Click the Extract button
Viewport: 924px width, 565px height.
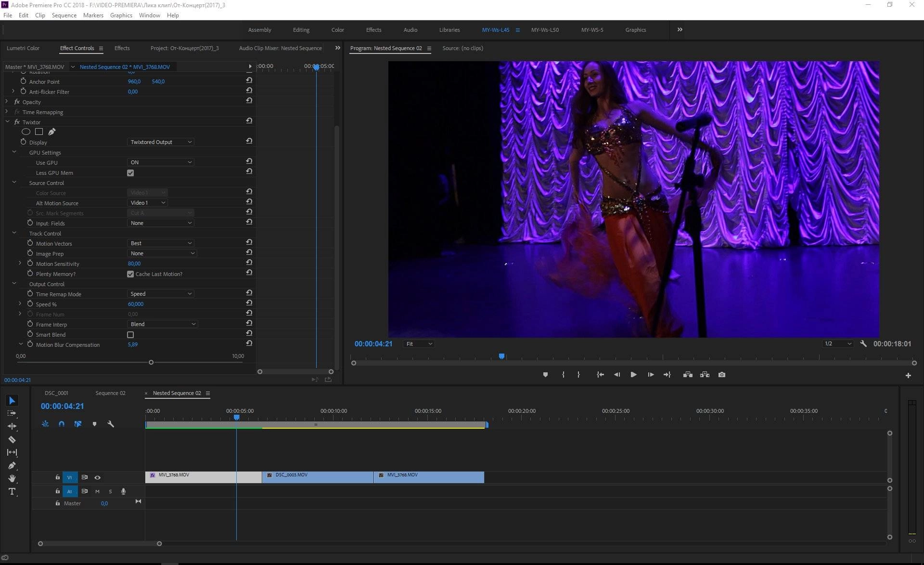click(705, 375)
